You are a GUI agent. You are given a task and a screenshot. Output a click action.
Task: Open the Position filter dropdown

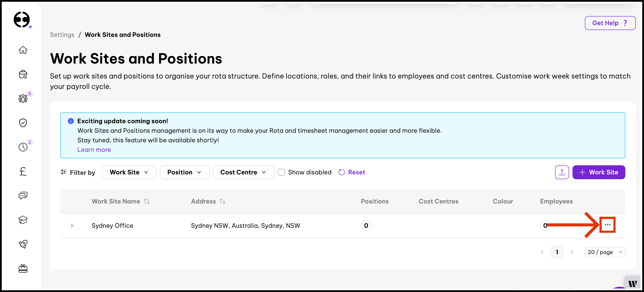184,172
